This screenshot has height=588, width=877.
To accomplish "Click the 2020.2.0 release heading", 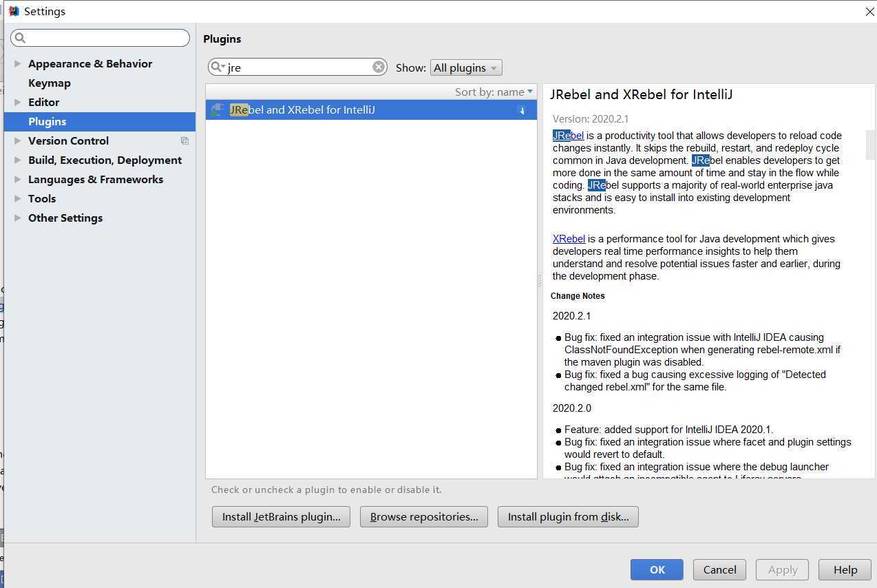I will coord(571,408).
